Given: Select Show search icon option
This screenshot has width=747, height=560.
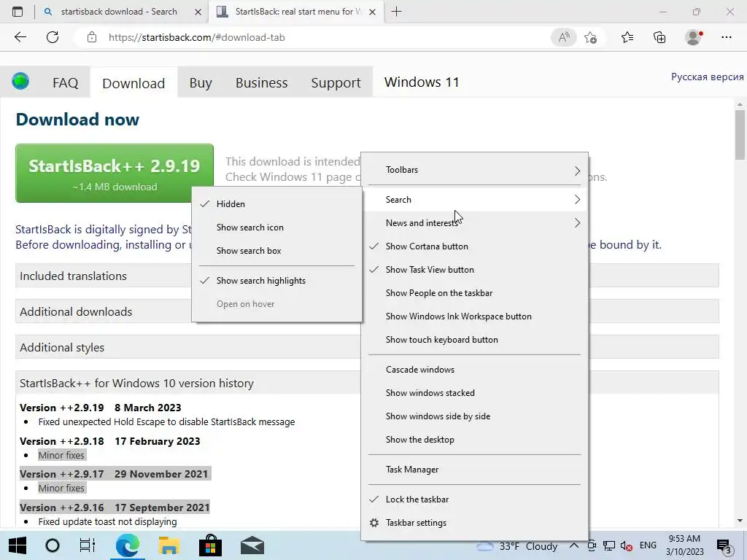Looking at the screenshot, I should tap(276, 227).
